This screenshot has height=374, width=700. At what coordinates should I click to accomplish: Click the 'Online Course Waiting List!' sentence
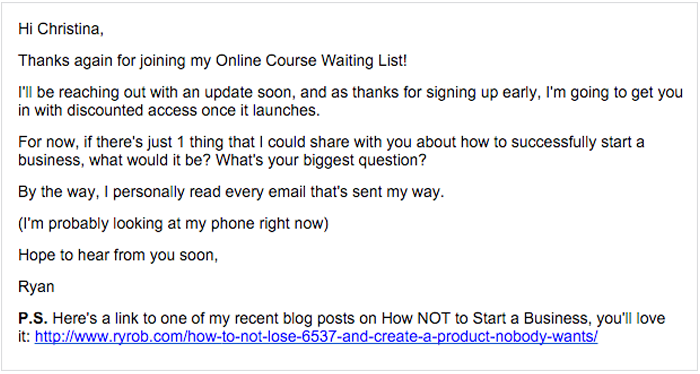point(311,61)
